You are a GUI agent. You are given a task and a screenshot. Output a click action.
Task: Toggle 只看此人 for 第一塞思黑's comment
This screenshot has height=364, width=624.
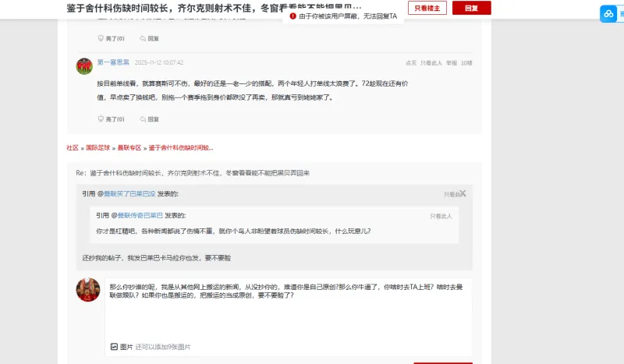[431, 62]
